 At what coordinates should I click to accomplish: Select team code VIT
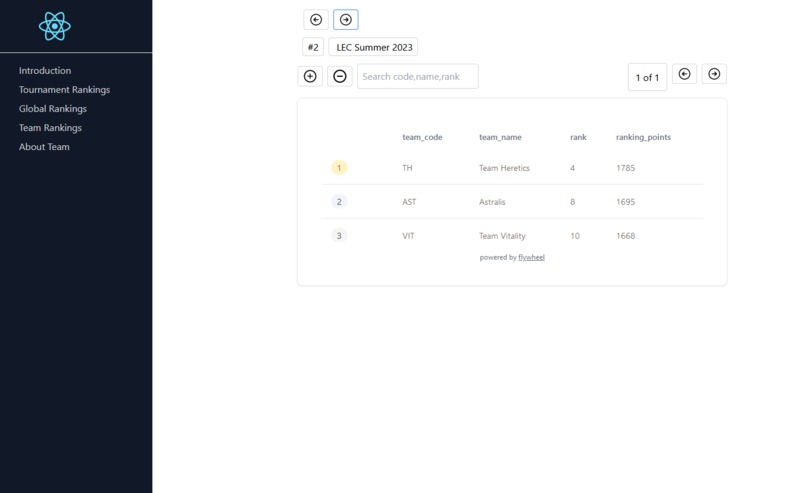pyautogui.click(x=408, y=236)
